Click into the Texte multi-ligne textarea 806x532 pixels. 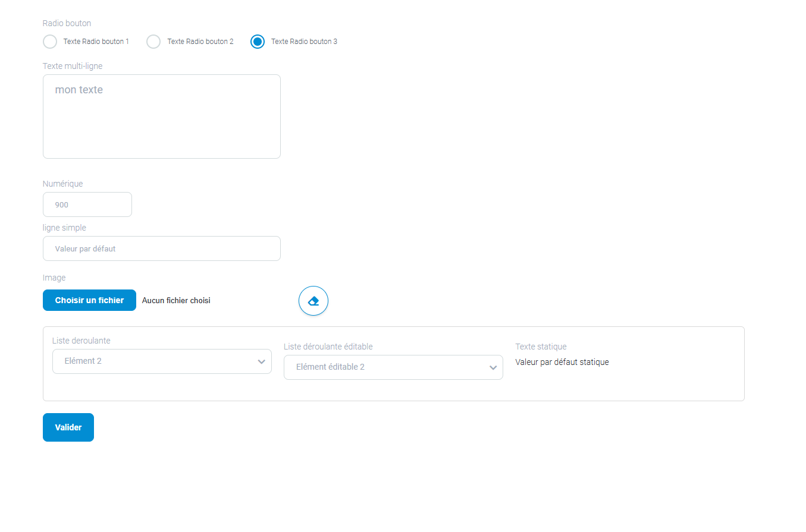[x=162, y=117]
